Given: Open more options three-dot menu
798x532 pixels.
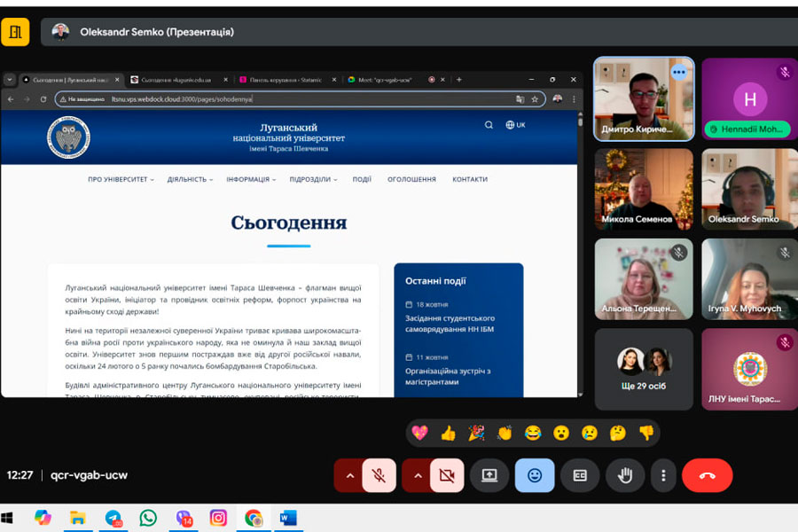Looking at the screenshot, I should (663, 475).
